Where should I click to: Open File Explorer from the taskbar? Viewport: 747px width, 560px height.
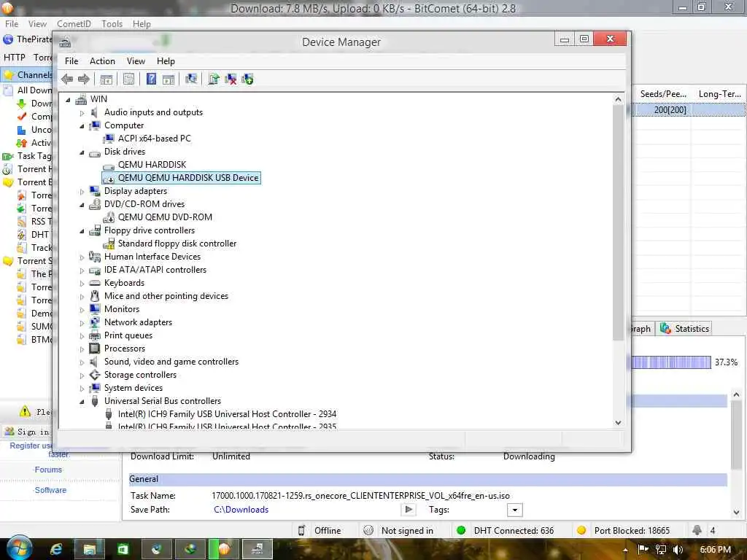click(x=89, y=550)
